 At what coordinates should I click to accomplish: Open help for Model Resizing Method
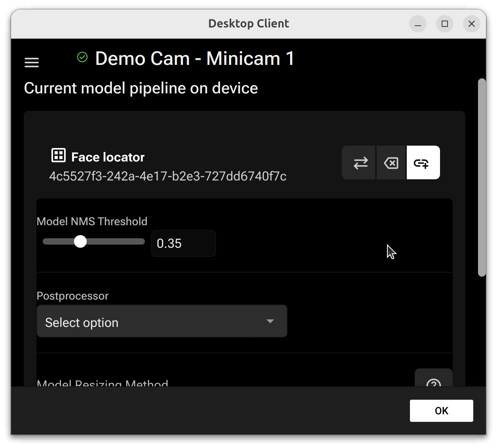[433, 381]
